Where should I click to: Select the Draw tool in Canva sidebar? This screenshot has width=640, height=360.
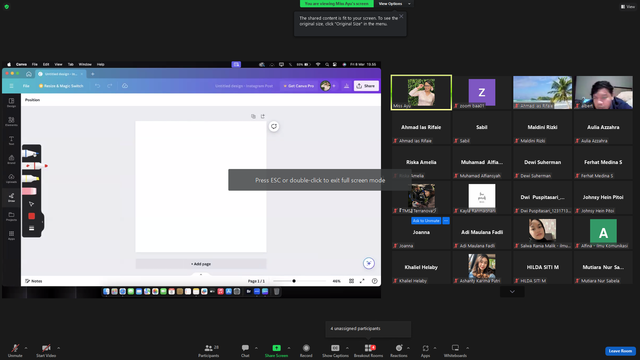pyautogui.click(x=11, y=198)
